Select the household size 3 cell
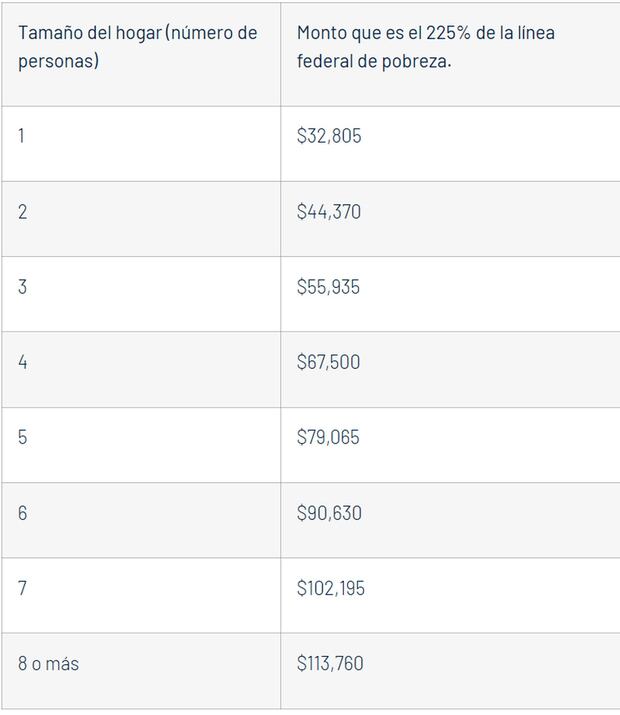This screenshot has width=620, height=715. 22,287
